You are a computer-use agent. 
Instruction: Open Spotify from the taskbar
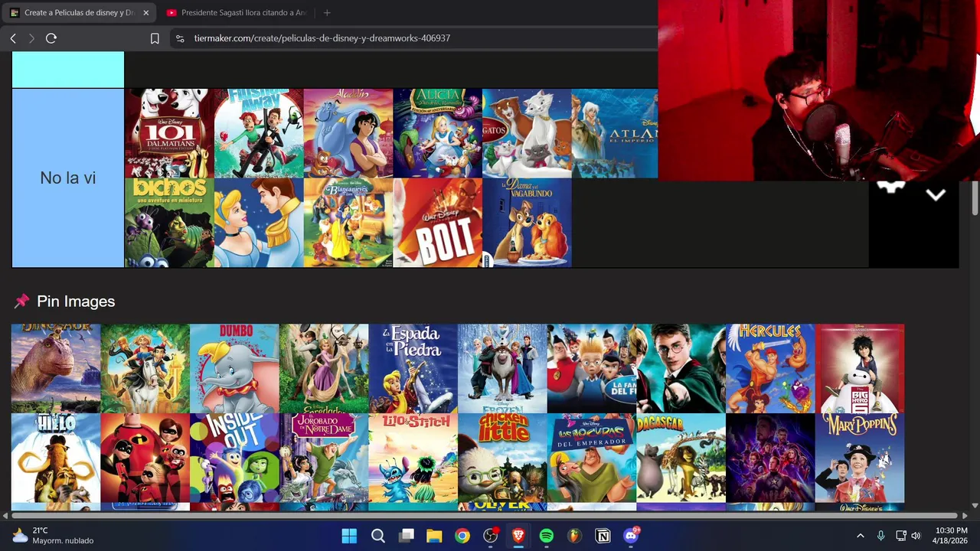(547, 536)
